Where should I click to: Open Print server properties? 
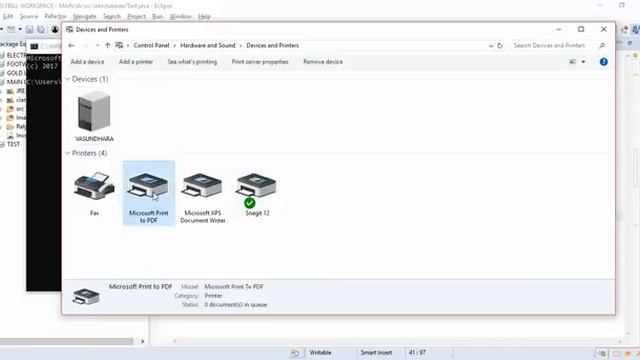coord(260,62)
